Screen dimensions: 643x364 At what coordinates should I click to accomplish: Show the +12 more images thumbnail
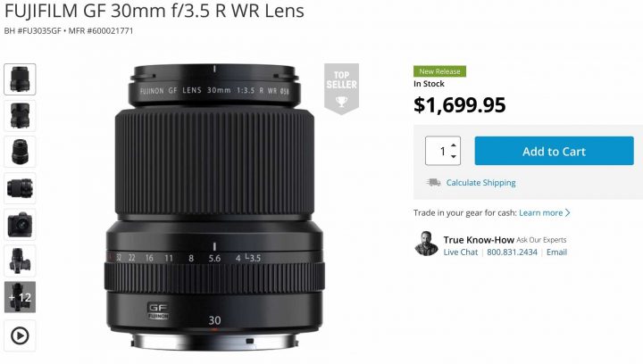pos(20,297)
